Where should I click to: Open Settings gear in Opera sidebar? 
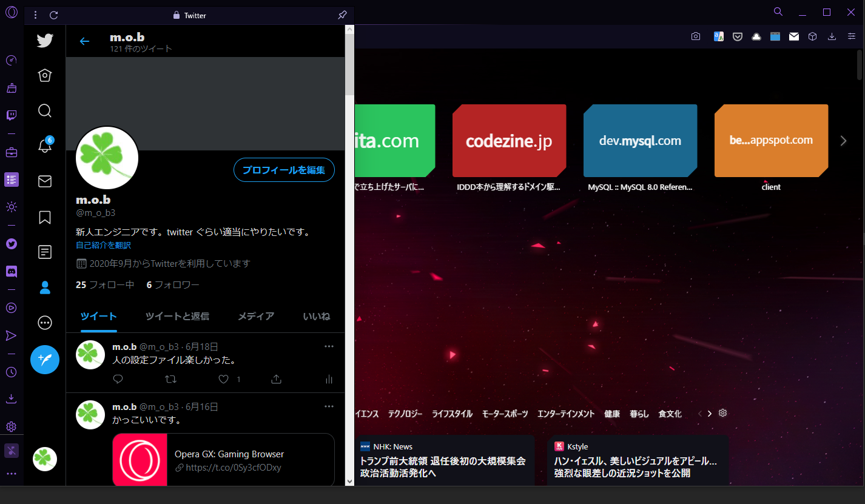click(12, 426)
